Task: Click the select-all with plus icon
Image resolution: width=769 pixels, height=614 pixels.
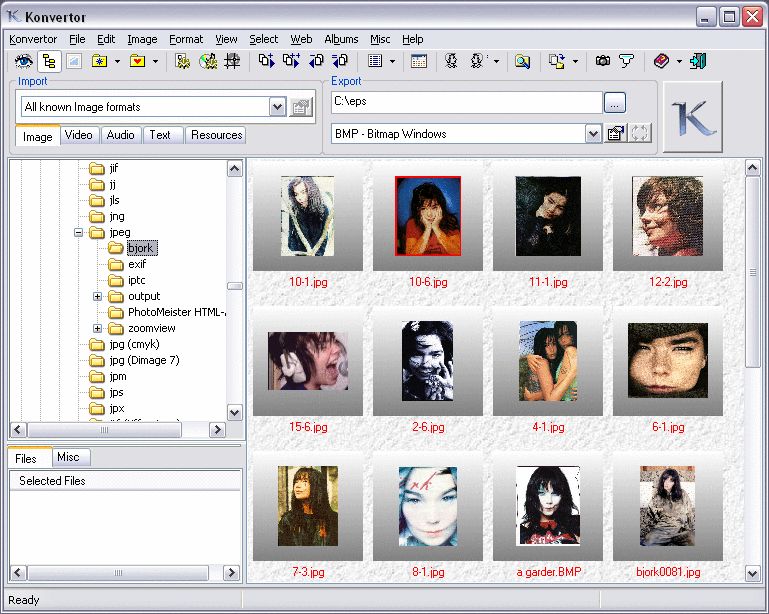Action: click(x=291, y=61)
